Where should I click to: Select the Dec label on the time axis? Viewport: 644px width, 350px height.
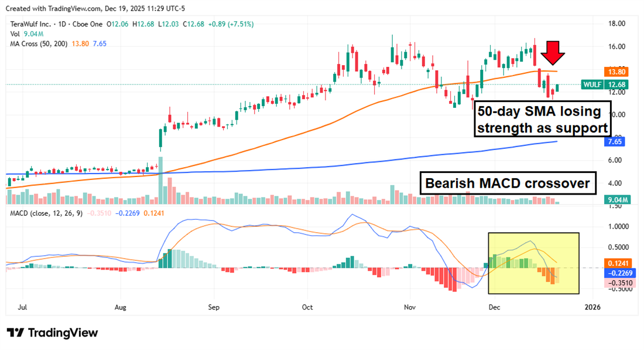point(494,307)
